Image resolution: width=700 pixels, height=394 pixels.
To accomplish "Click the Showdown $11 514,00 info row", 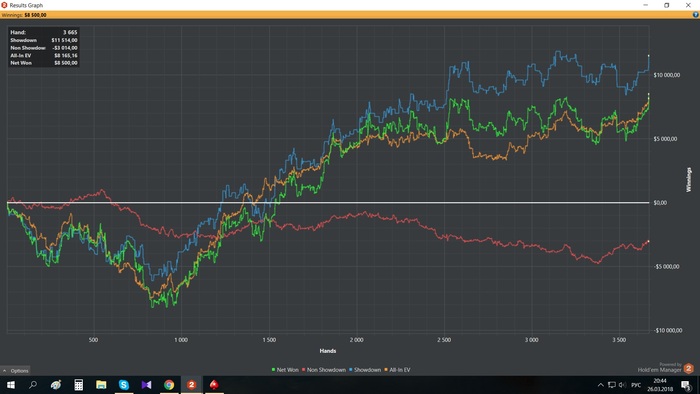I will [43, 40].
